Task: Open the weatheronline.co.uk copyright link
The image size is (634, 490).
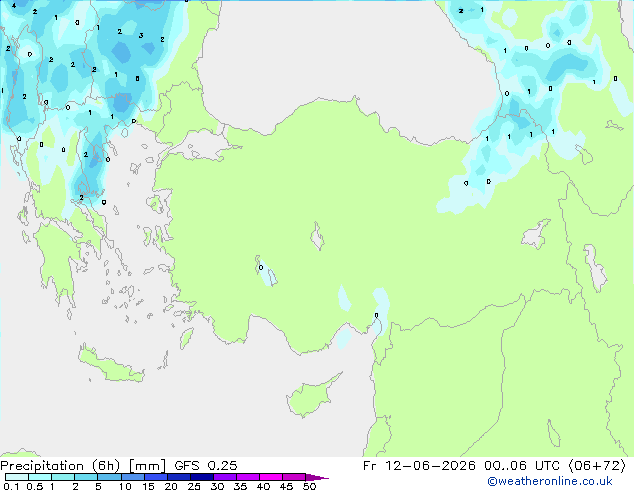Action: (550, 481)
